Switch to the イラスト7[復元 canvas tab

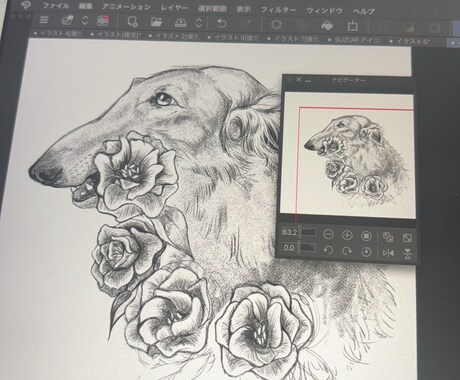tap(293, 39)
